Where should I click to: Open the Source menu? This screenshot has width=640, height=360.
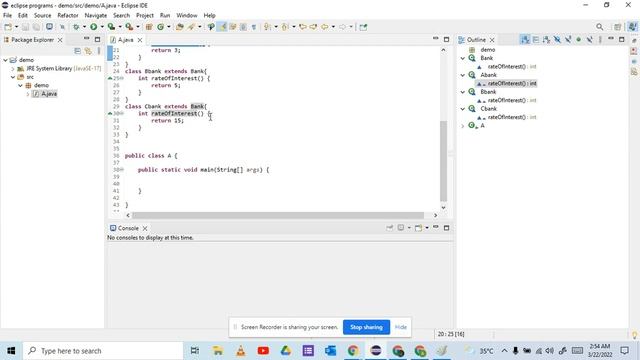pos(42,16)
